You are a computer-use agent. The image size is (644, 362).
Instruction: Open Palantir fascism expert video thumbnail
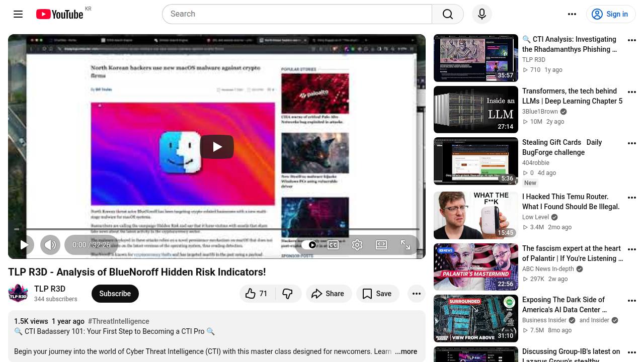click(476, 267)
